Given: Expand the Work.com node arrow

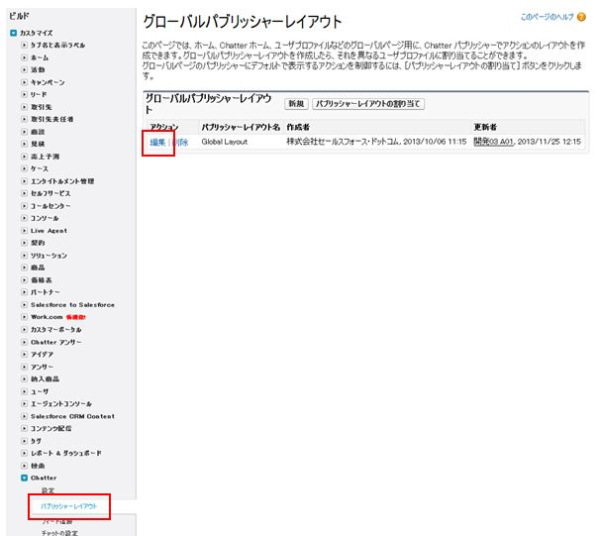Looking at the screenshot, I should point(24,317).
